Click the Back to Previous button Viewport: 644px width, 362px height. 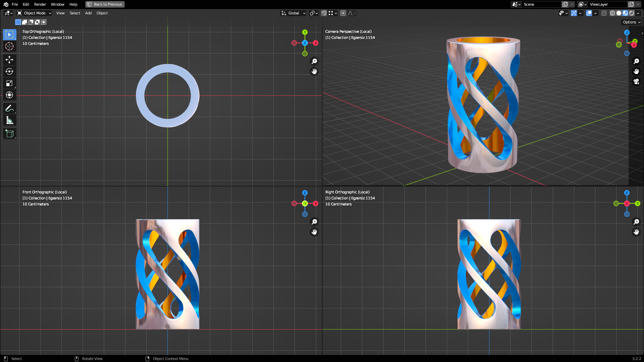click(105, 4)
